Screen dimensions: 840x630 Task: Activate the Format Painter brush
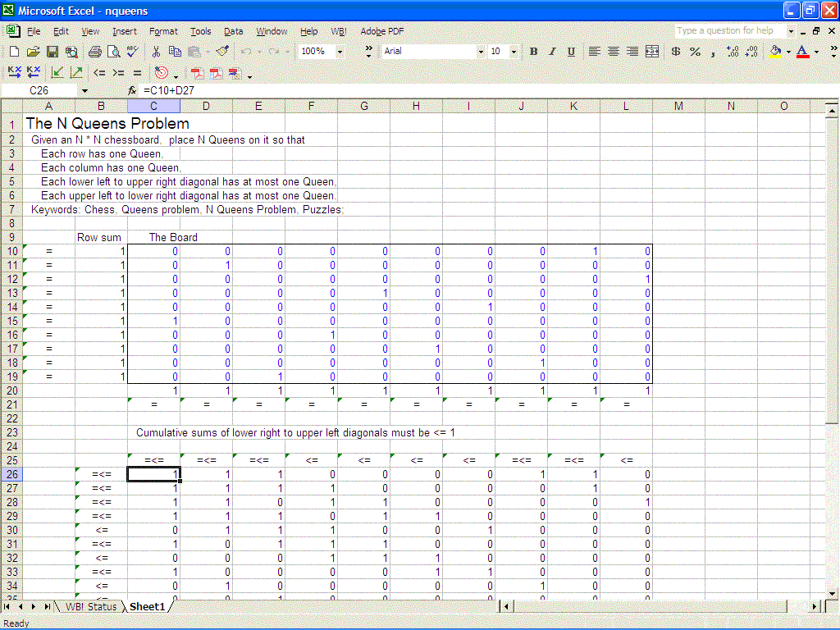point(223,52)
